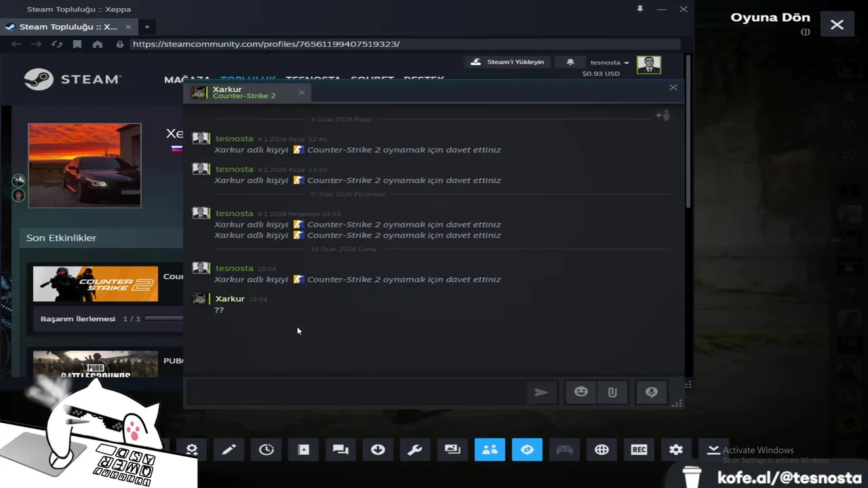This screenshot has height=488, width=868.
Task: Close the Xarkur chat tab
Action: pos(301,92)
